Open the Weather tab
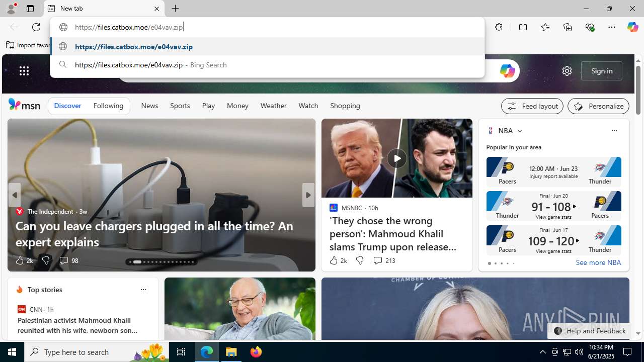Image resolution: width=644 pixels, height=362 pixels. pyautogui.click(x=273, y=106)
